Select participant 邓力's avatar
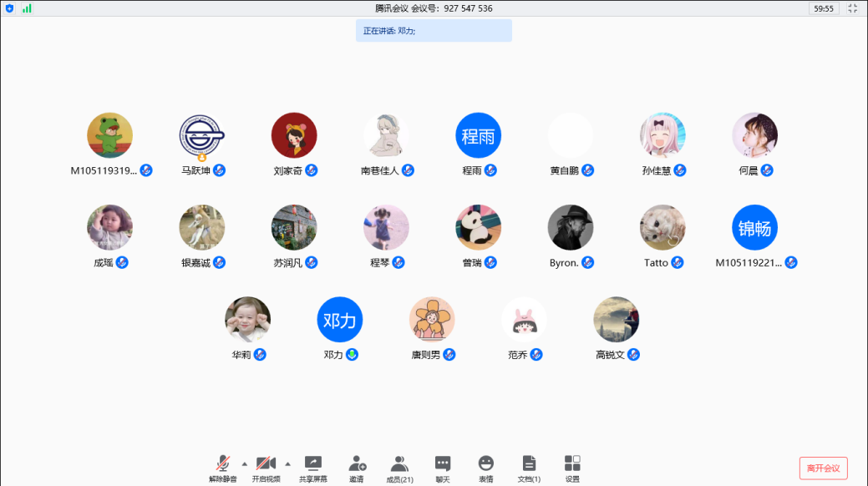 [340, 320]
